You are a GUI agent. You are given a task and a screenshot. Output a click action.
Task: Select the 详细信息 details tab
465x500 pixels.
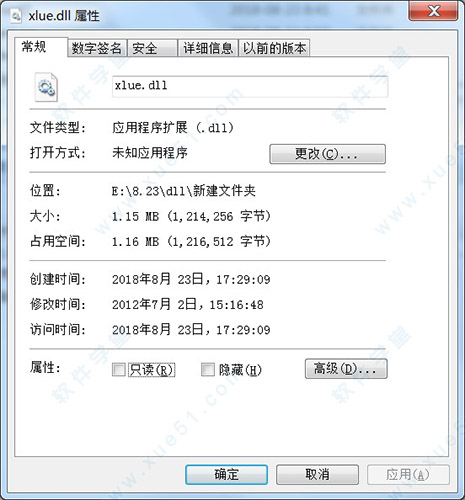click(x=208, y=48)
